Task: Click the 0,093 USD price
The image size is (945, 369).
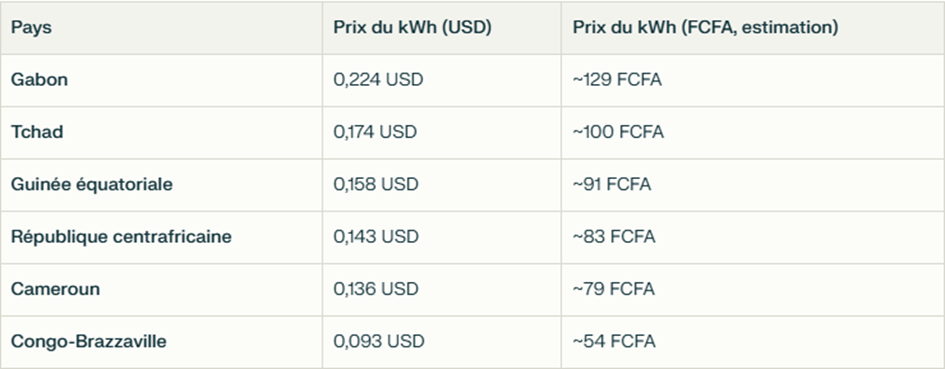Action: 379,341
